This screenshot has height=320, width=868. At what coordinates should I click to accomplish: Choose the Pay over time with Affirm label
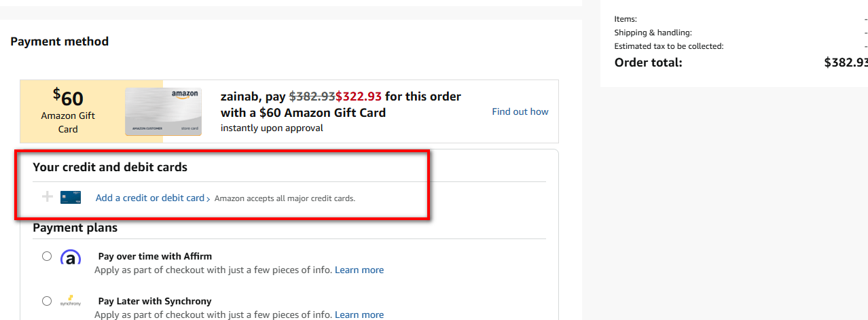[x=155, y=256]
